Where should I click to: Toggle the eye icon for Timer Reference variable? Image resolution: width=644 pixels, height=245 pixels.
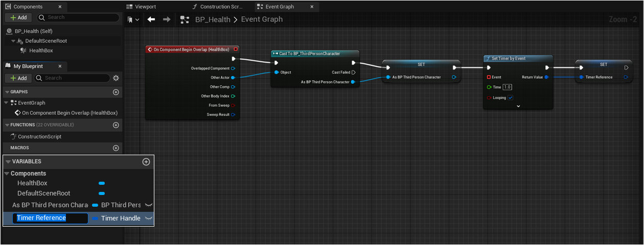[148, 218]
